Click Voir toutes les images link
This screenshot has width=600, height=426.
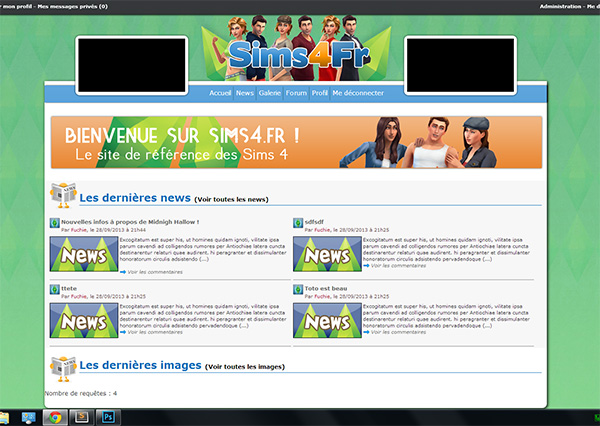[x=245, y=367]
